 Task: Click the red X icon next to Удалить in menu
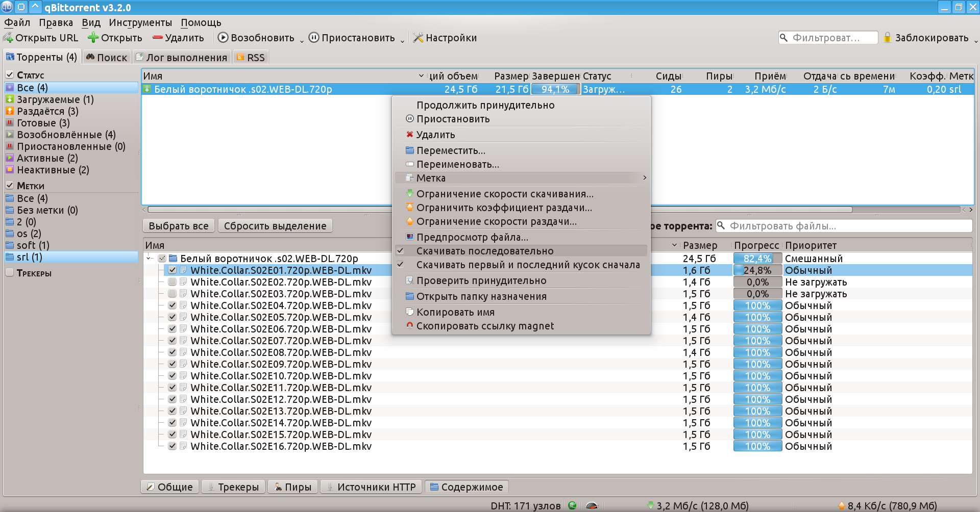pyautogui.click(x=409, y=135)
